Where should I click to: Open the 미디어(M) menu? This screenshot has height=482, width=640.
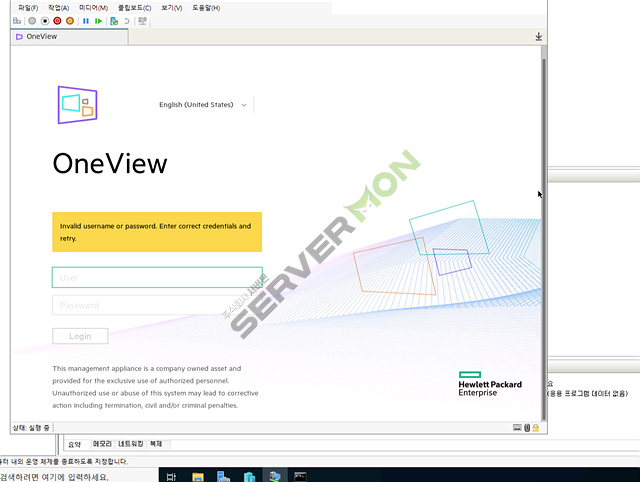click(93, 8)
